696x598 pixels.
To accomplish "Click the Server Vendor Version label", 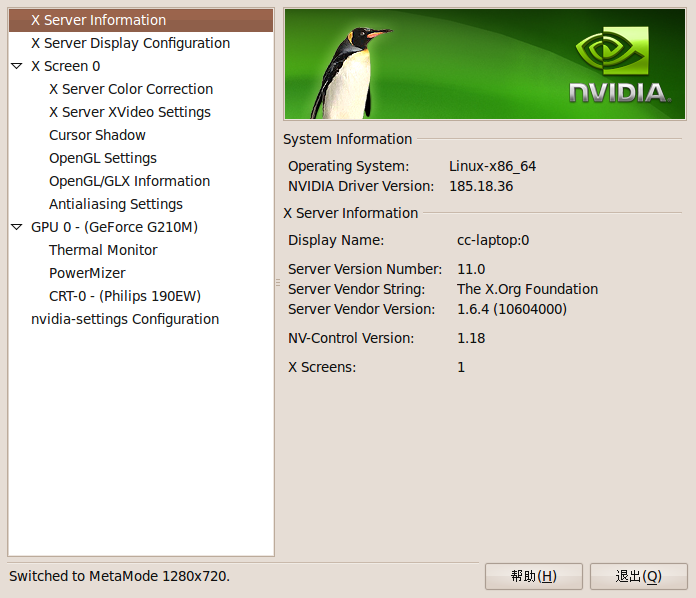I will 361,309.
